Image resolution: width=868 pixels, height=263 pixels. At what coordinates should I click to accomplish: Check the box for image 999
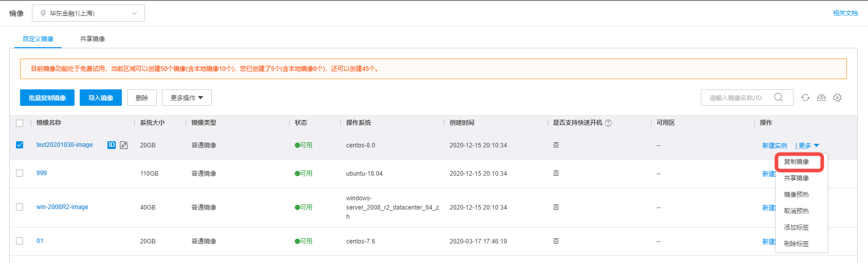[20, 173]
